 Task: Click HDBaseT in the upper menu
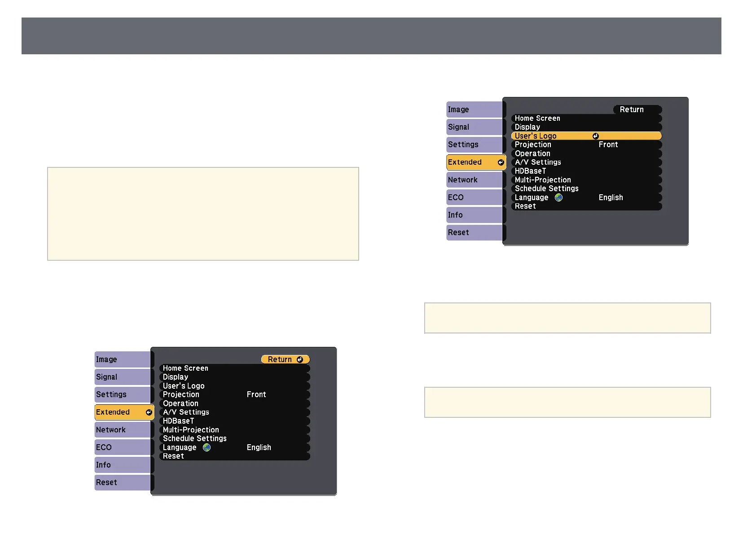click(530, 171)
